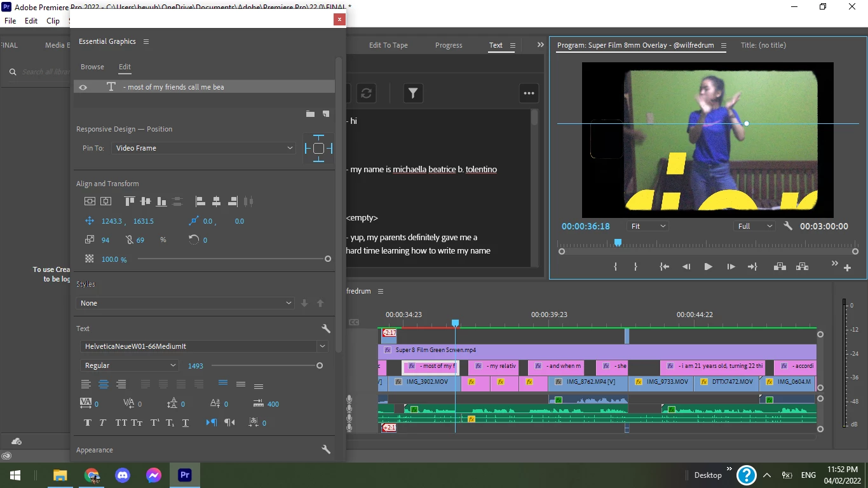Select left-to-right text direction
This screenshot has width=868, height=488.
212,423
